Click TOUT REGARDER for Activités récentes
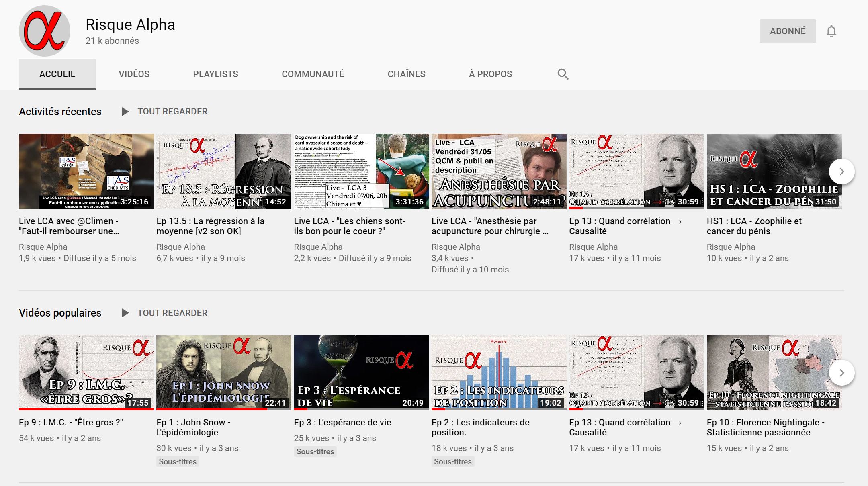868x486 pixels. [172, 112]
